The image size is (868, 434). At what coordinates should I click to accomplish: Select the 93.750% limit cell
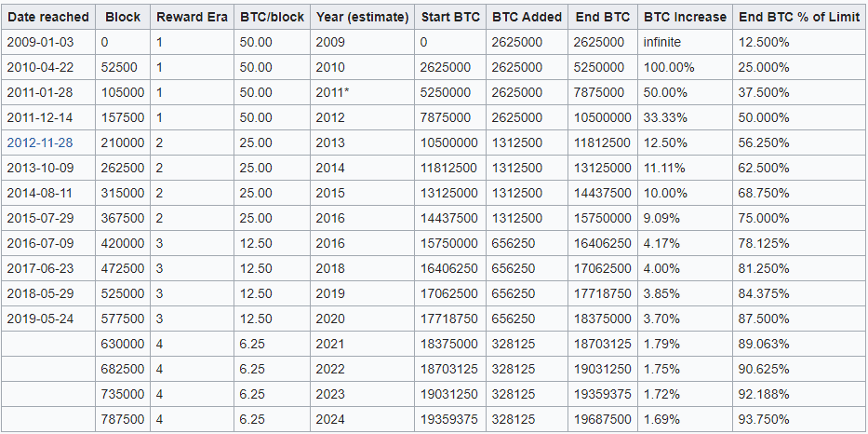tap(764, 419)
